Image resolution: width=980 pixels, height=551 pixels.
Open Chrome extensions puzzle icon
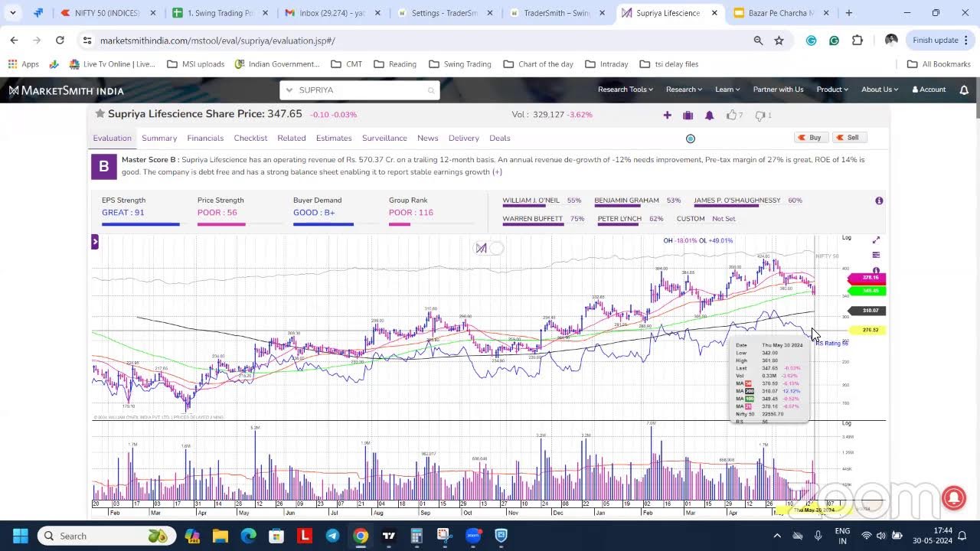(857, 41)
